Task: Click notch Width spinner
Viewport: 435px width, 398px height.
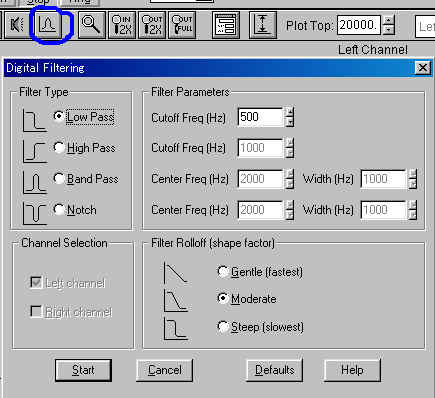Action: click(412, 210)
